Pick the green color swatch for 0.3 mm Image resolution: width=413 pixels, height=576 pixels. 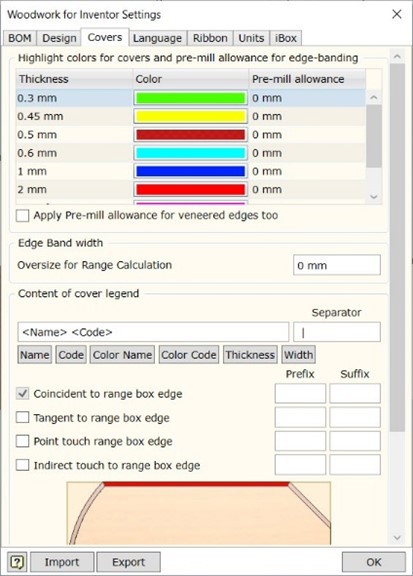click(190, 98)
